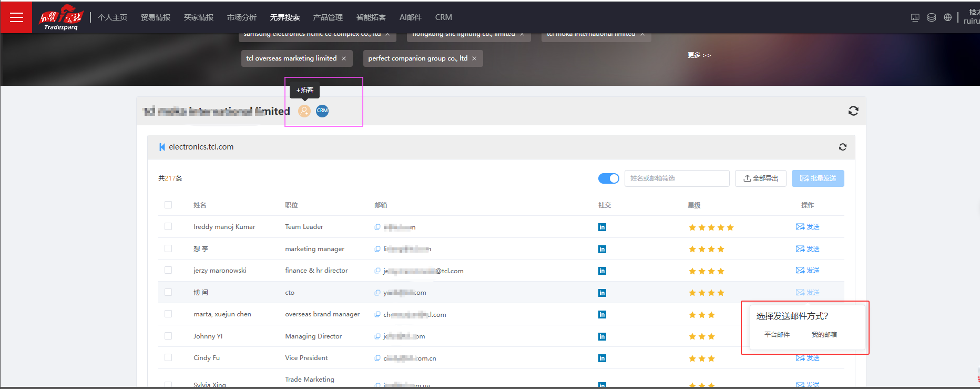Toggle the blue switch beside filter box
This screenshot has height=389, width=980.
click(608, 178)
